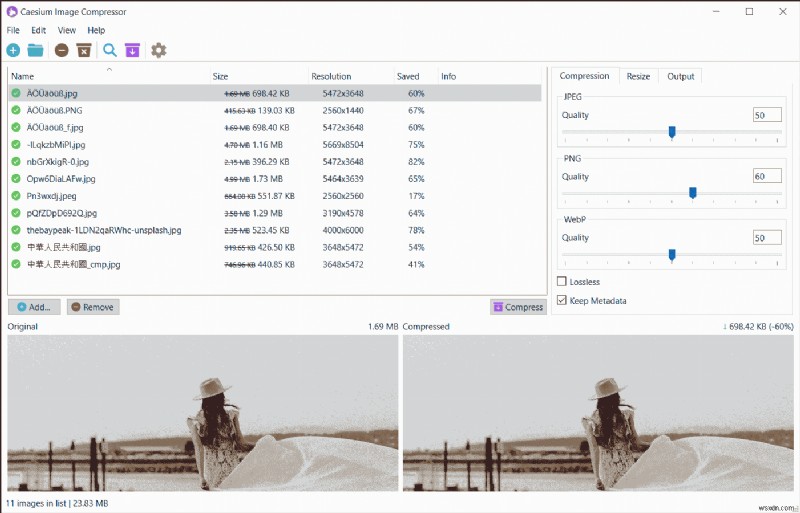Click green check icon beside pQfZDpD692Q.jpg
This screenshot has width=800, height=513.
tap(16, 213)
